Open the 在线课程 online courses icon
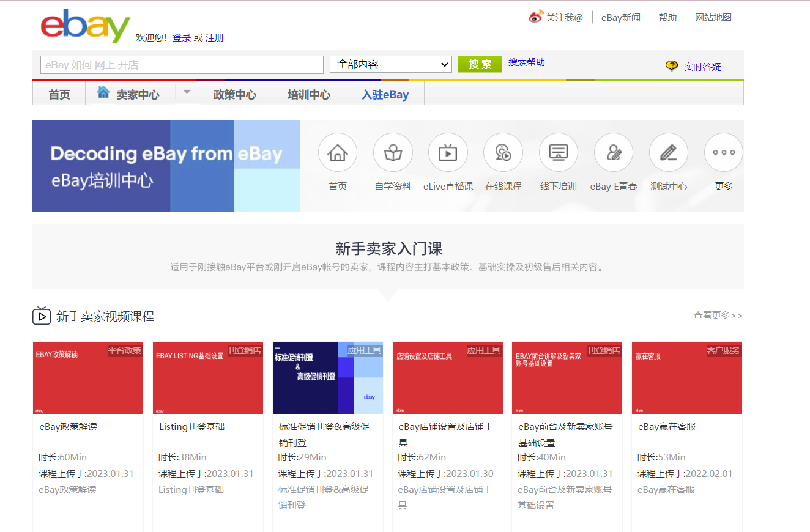This screenshot has height=532, width=810. (503, 152)
